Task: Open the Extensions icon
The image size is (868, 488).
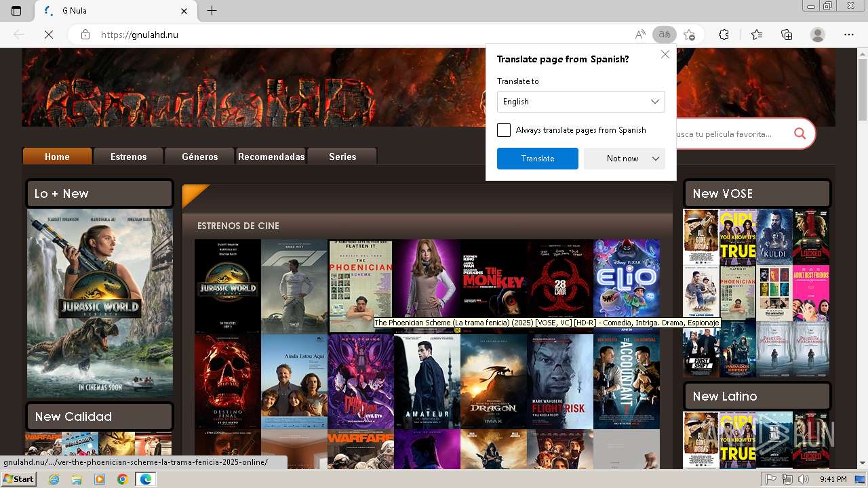Action: [724, 35]
